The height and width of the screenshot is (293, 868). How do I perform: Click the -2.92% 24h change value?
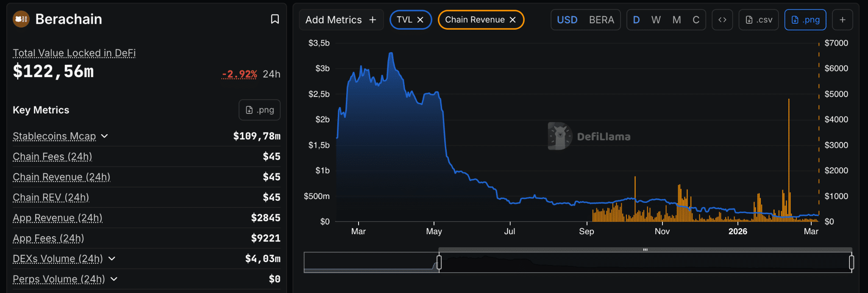pos(239,74)
